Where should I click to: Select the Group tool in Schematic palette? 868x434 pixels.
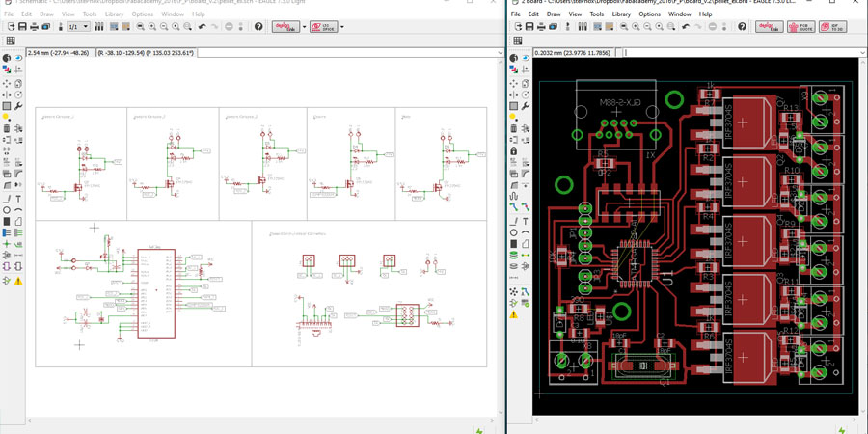click(7, 106)
